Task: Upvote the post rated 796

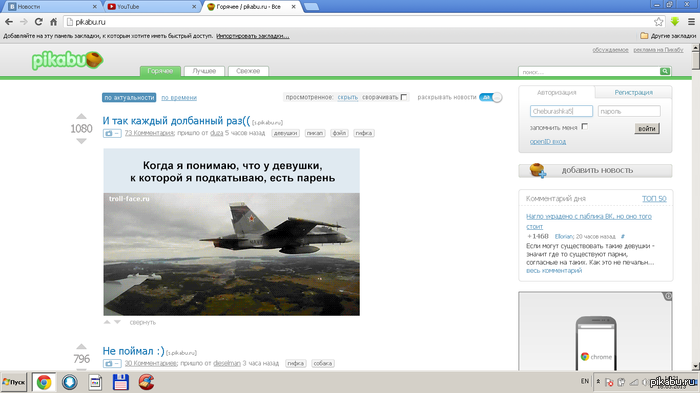Action: (x=81, y=347)
